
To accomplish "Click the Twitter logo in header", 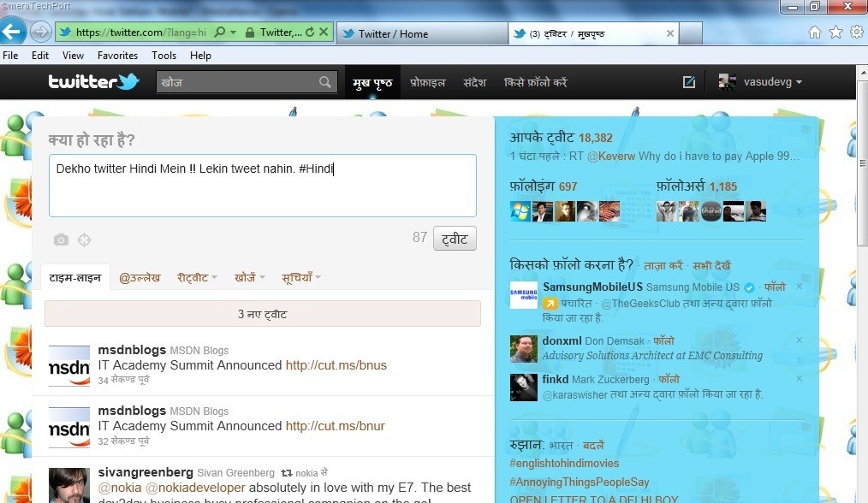I will click(x=93, y=82).
